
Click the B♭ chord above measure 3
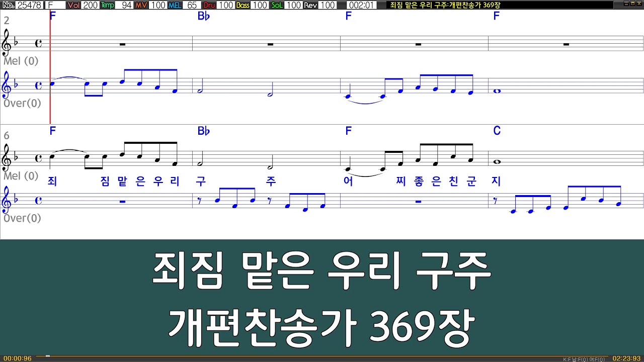(203, 16)
